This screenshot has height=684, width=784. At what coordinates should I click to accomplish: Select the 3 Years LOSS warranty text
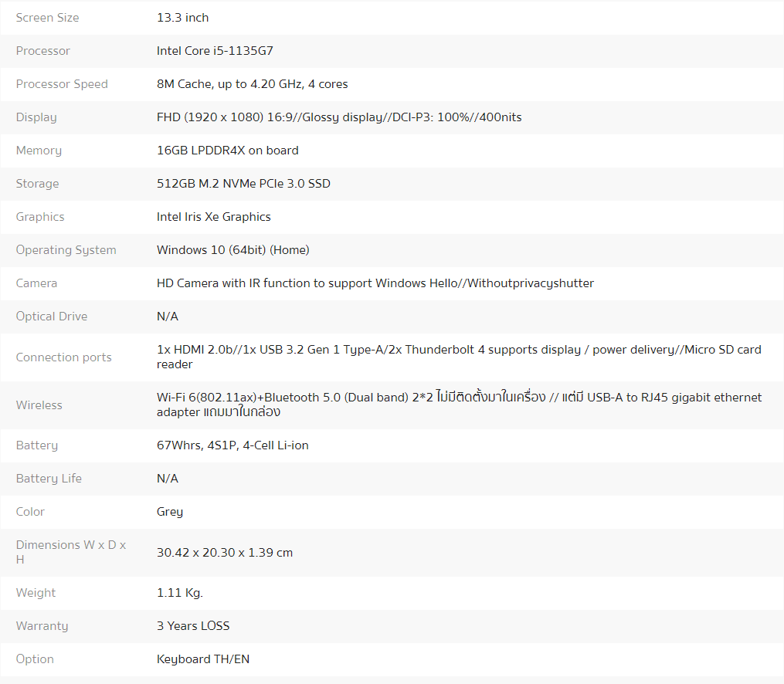tap(193, 625)
